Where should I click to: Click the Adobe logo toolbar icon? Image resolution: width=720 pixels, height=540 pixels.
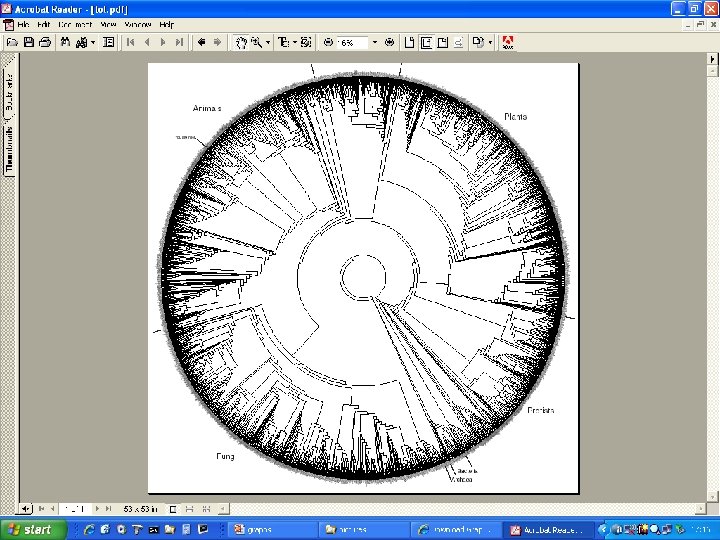(x=507, y=43)
